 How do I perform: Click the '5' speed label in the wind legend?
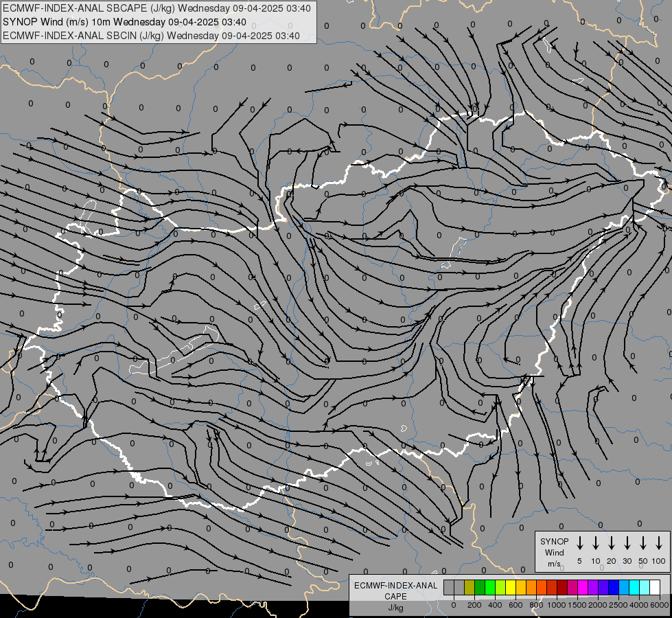coord(579,561)
